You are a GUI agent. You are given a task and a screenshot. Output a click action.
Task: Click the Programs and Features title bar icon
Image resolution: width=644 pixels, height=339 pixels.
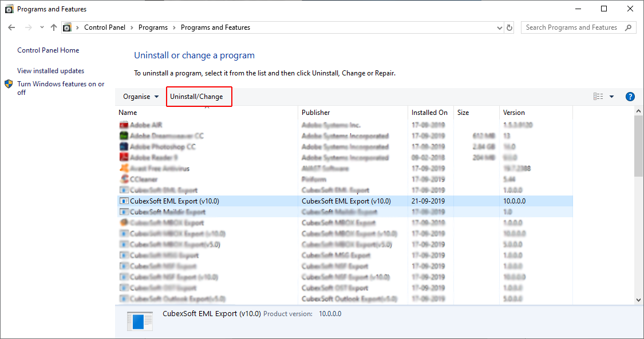(9, 9)
